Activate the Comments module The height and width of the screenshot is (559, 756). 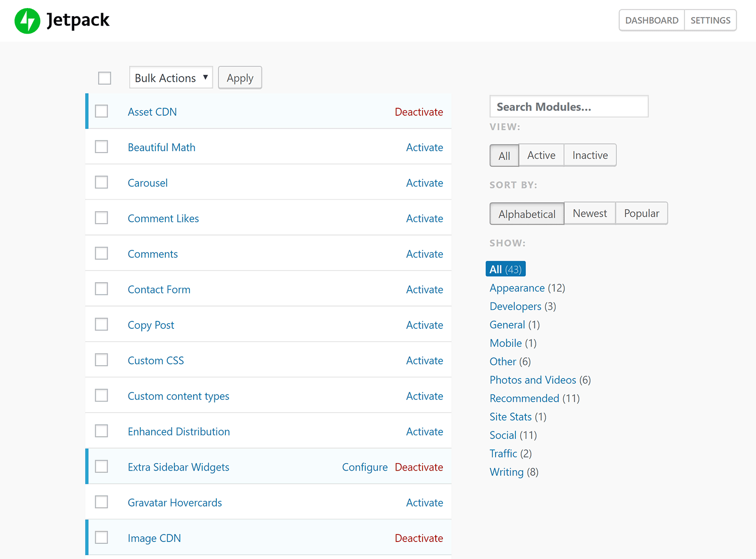424,254
